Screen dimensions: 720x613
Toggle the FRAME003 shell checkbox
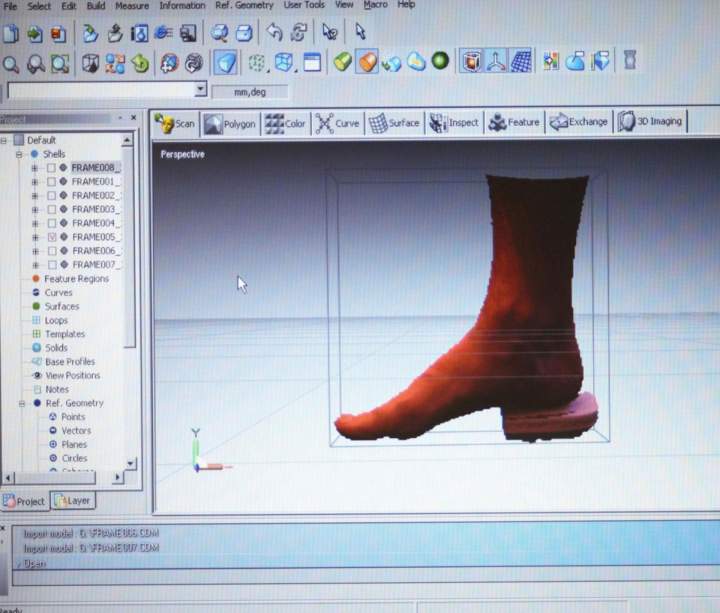coord(52,209)
